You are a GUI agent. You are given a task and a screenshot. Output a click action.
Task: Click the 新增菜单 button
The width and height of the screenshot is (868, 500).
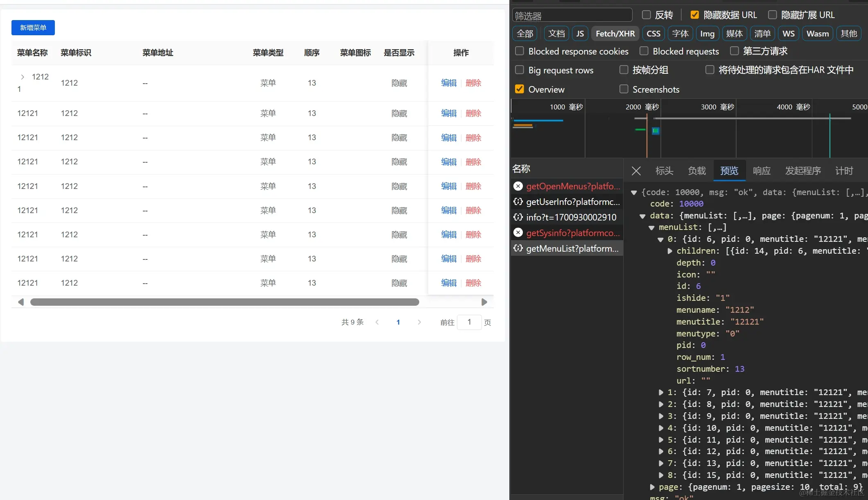click(33, 28)
